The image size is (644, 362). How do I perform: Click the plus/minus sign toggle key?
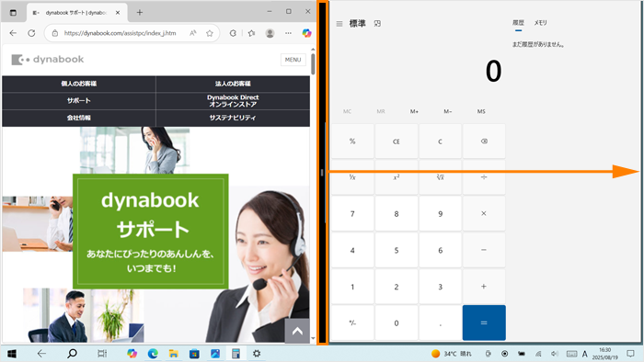[352, 322]
